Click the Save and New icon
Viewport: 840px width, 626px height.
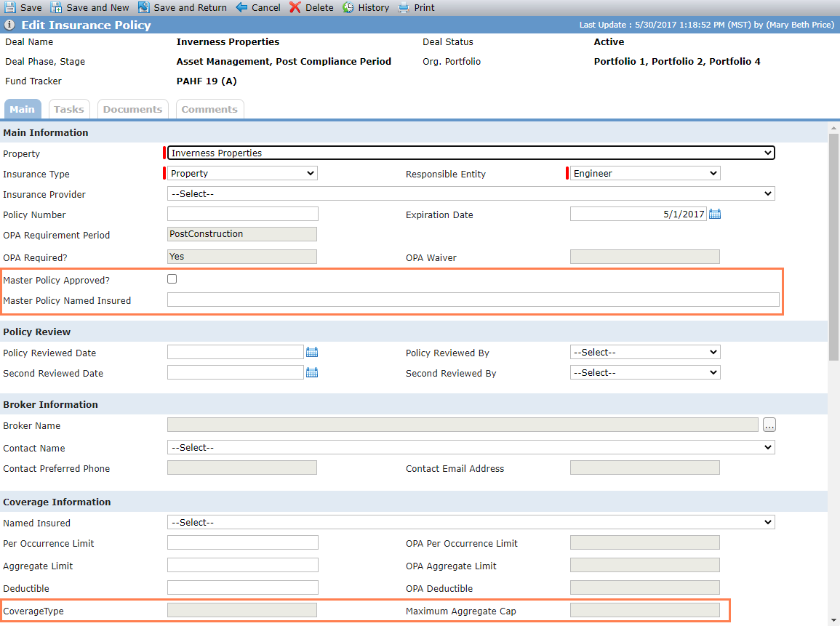[56, 7]
